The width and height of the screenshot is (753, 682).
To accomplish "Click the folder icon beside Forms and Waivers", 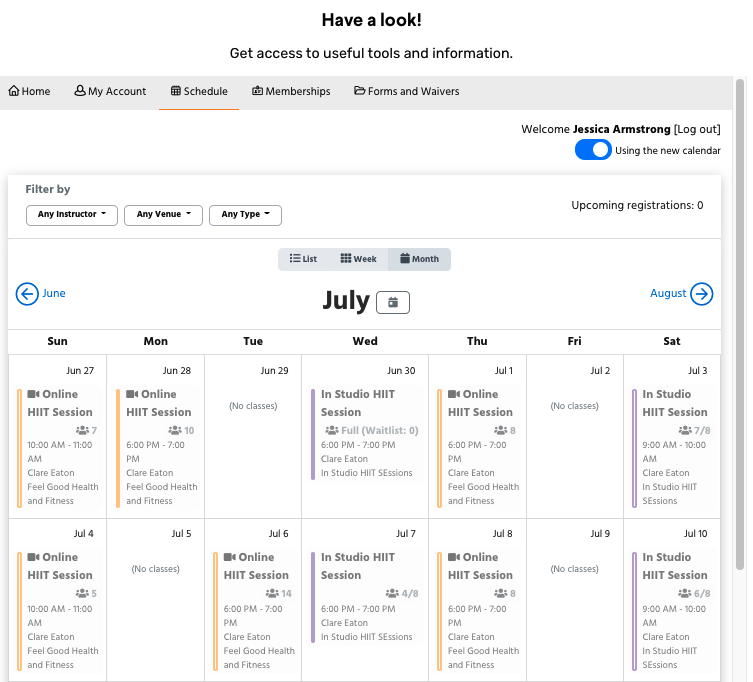I will [x=359, y=90].
